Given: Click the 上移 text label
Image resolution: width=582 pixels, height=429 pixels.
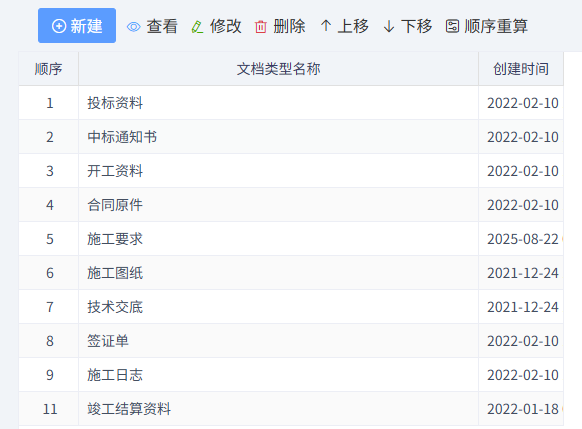Looking at the screenshot, I should tap(353, 26).
